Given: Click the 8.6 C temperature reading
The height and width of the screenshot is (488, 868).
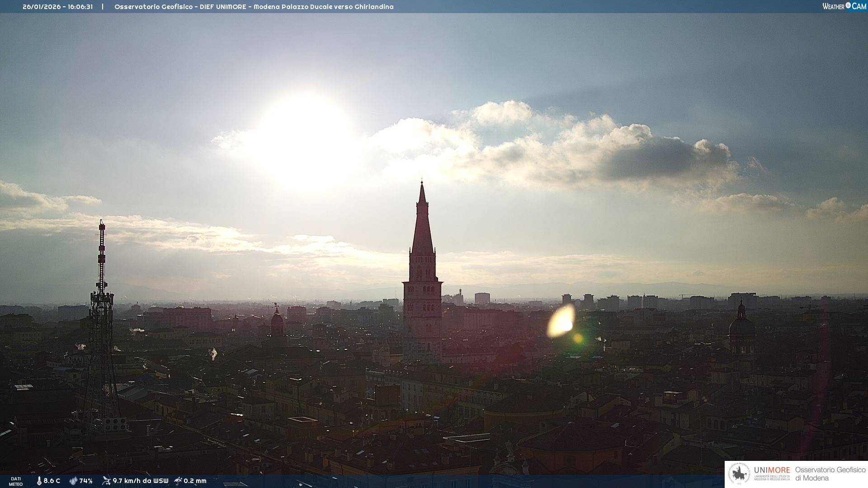Looking at the screenshot, I should (52, 481).
